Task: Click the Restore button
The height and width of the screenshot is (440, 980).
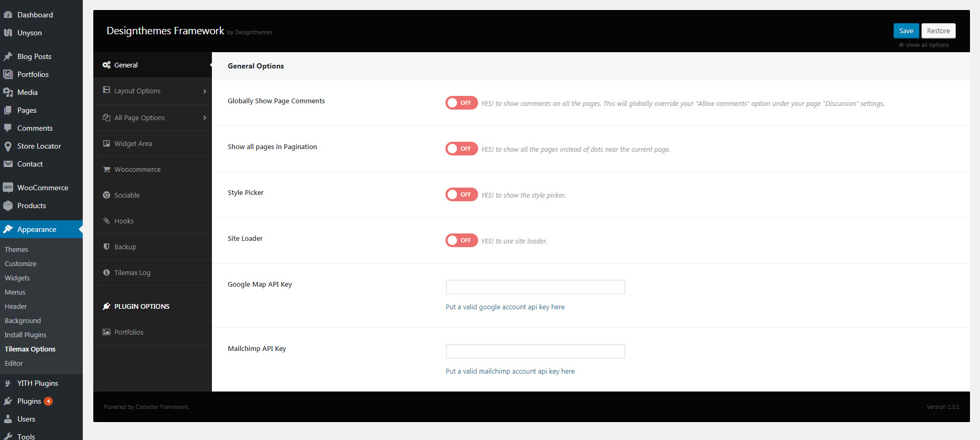Action: click(938, 31)
